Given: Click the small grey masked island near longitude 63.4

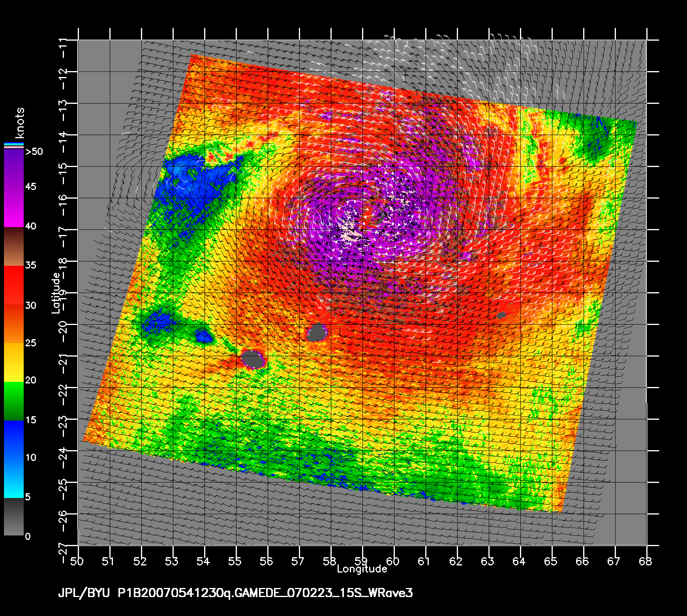Looking at the screenshot, I should pyautogui.click(x=501, y=315).
